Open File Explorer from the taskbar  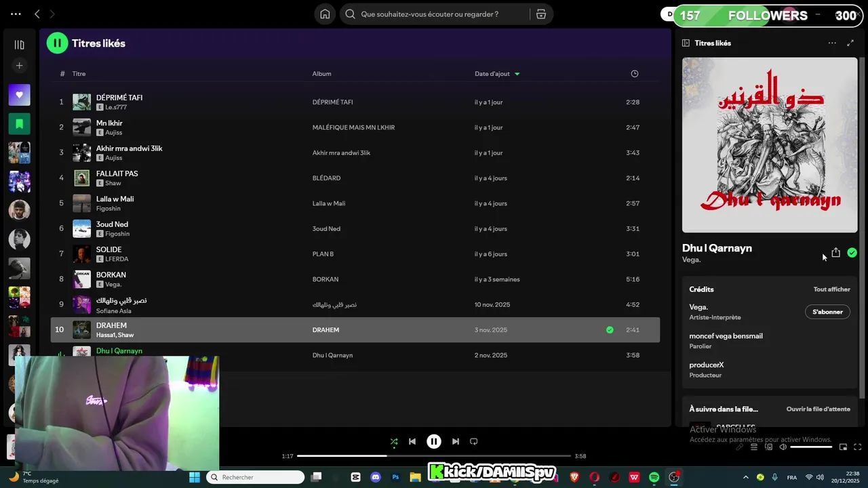[x=415, y=477]
